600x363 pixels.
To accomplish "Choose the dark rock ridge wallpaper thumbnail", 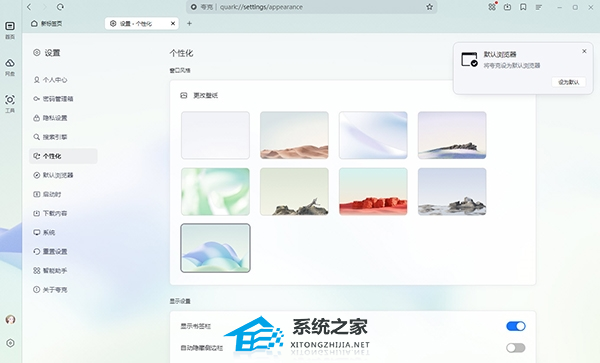I will click(x=452, y=135).
